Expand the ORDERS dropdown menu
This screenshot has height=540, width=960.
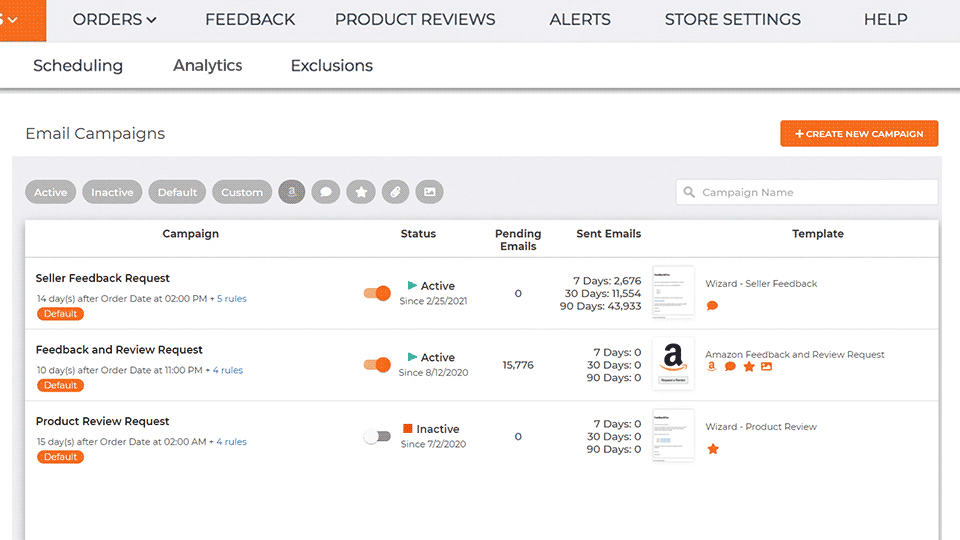115,19
